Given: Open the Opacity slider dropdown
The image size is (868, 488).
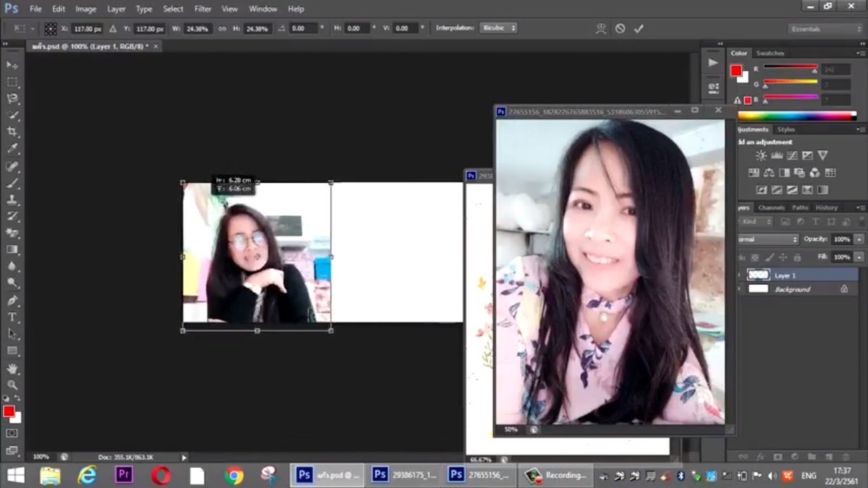Looking at the screenshot, I should 859,239.
